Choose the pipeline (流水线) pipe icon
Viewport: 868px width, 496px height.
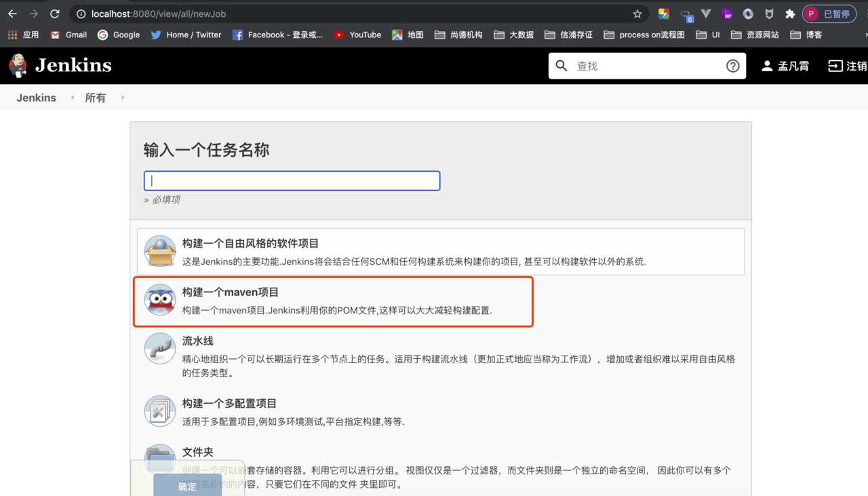pyautogui.click(x=160, y=349)
